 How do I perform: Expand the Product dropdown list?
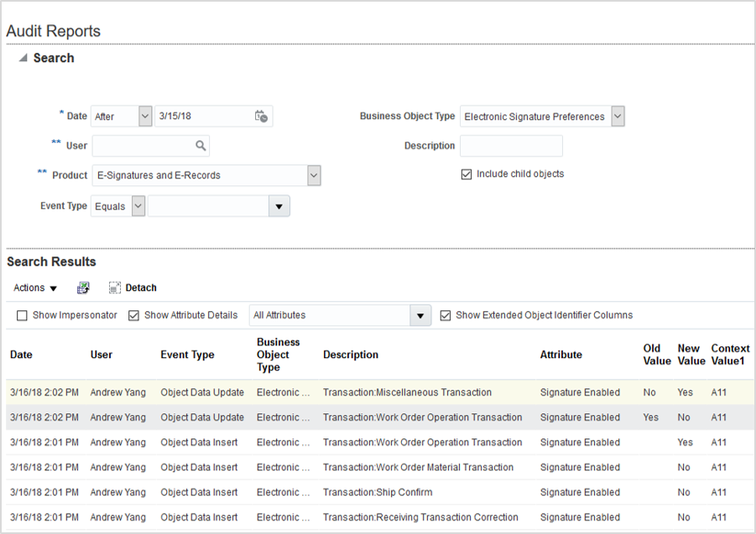pyautogui.click(x=313, y=175)
